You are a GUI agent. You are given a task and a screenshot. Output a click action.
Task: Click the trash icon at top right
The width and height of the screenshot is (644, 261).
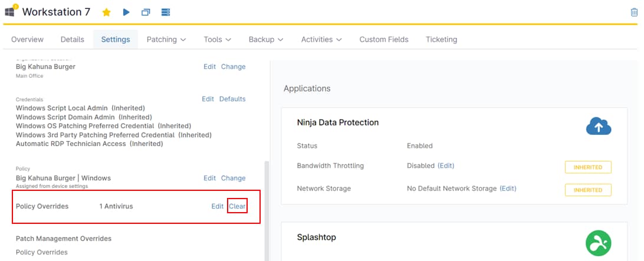[634, 12]
